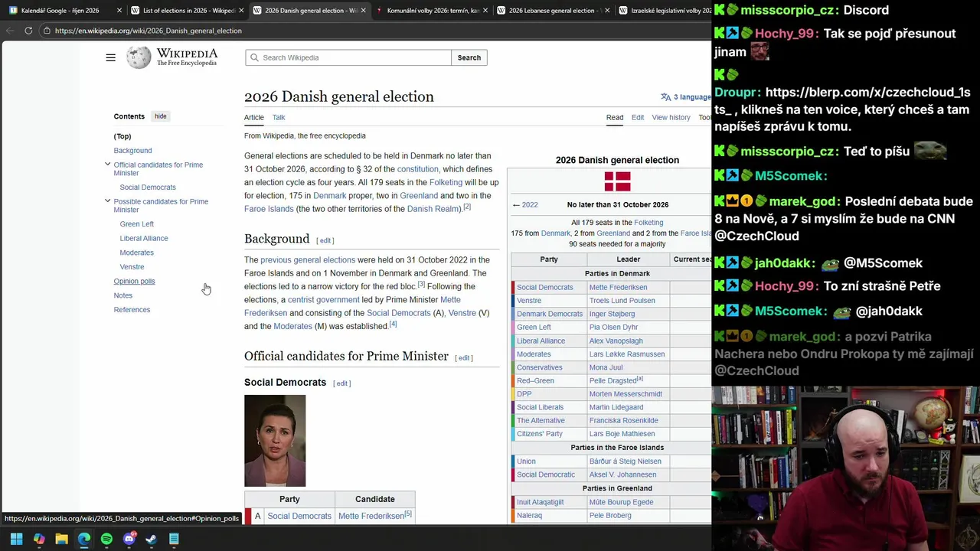Open Discord from the taskbar
The image size is (980, 551).
point(129,539)
